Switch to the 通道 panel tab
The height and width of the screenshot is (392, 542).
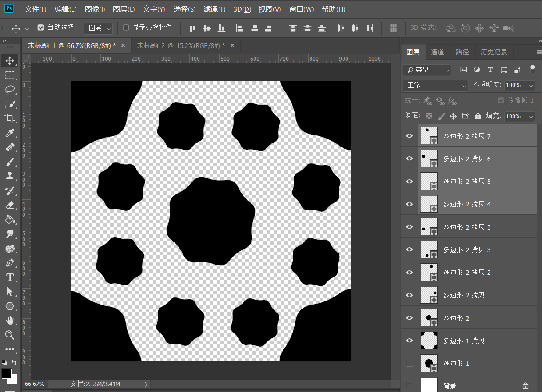(x=437, y=52)
